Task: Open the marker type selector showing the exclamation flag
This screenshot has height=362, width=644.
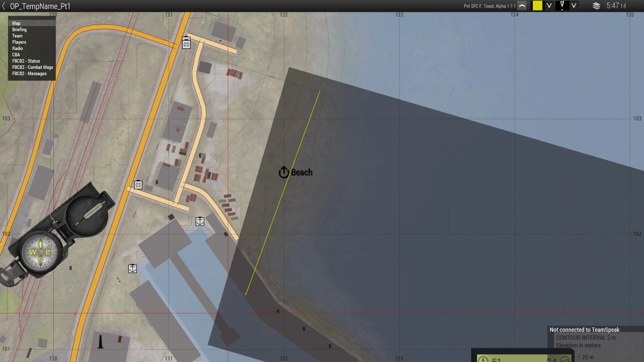Action: [x=562, y=6]
